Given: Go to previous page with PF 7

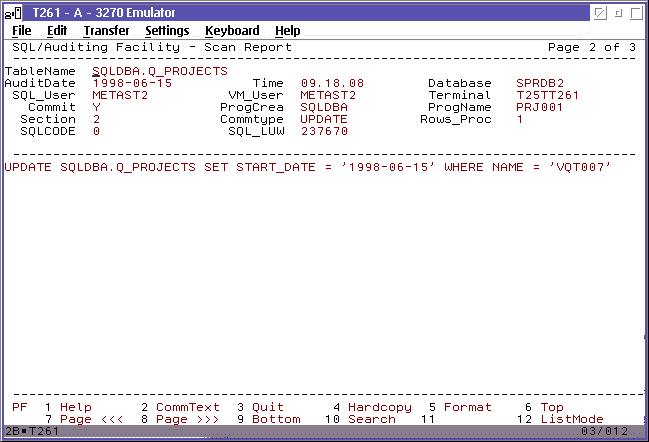Looking at the screenshot, I should click(x=90, y=420).
